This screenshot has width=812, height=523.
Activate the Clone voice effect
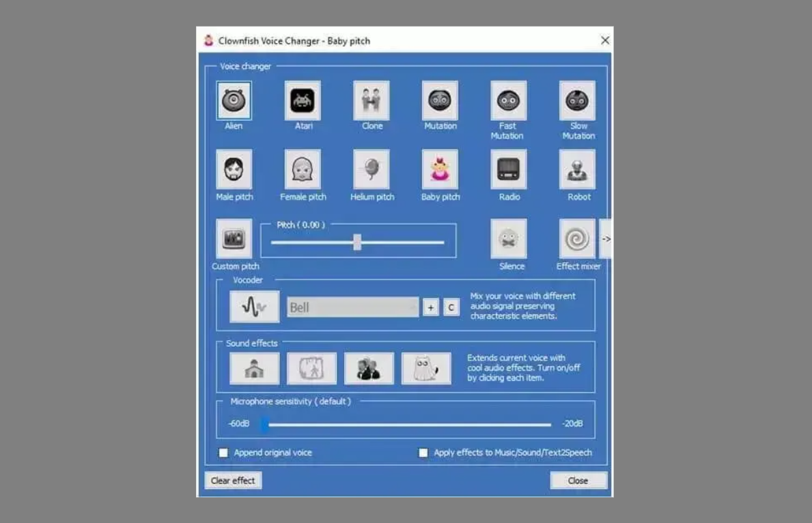click(372, 100)
